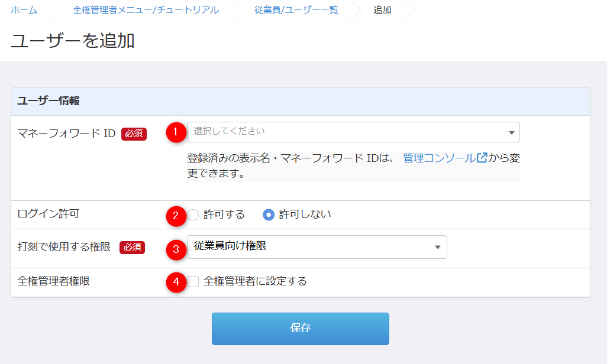Click the 追加 breadcrumb item

(x=382, y=10)
